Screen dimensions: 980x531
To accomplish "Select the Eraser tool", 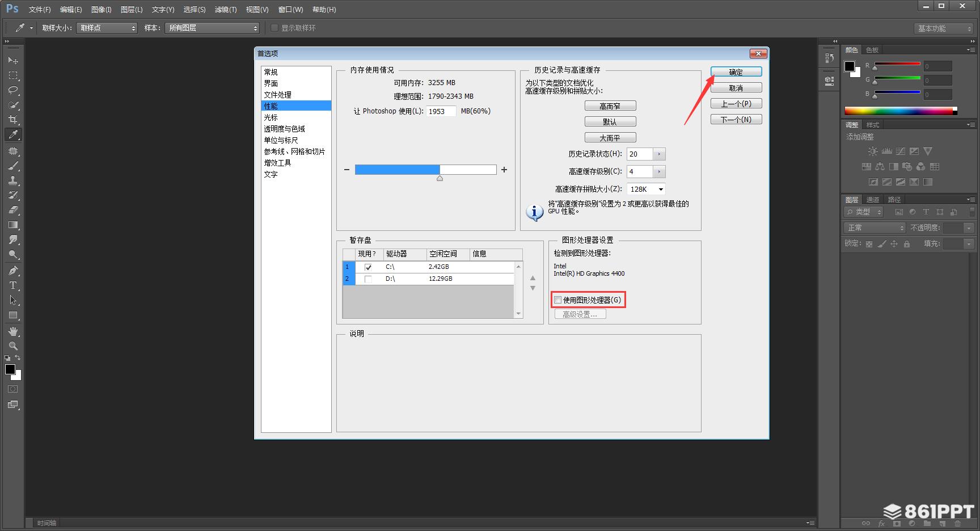I will (13, 210).
